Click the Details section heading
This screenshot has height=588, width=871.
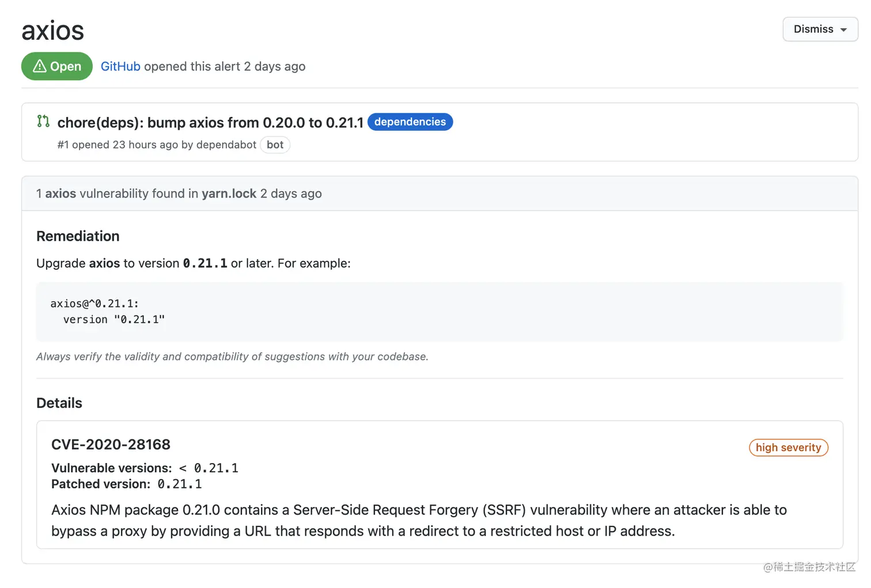[59, 403]
